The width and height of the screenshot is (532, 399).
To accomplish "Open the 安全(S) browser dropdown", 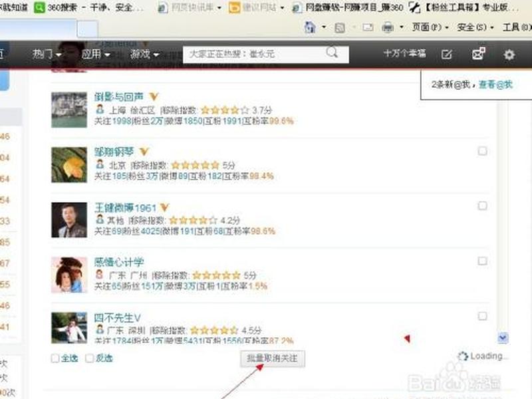I will coord(475,27).
